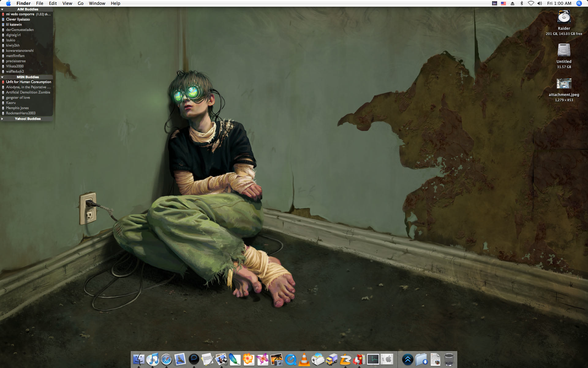Open System Preferences in Dock
588x368 pixels.
tap(387, 359)
